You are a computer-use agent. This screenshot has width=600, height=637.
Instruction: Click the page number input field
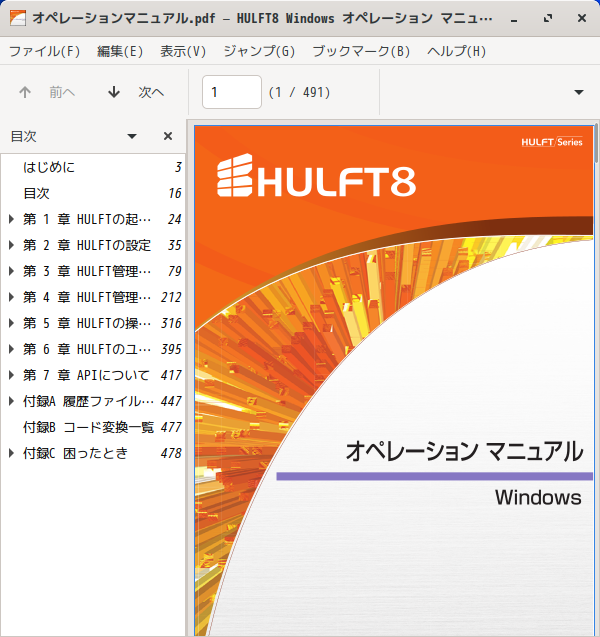[x=232, y=92]
